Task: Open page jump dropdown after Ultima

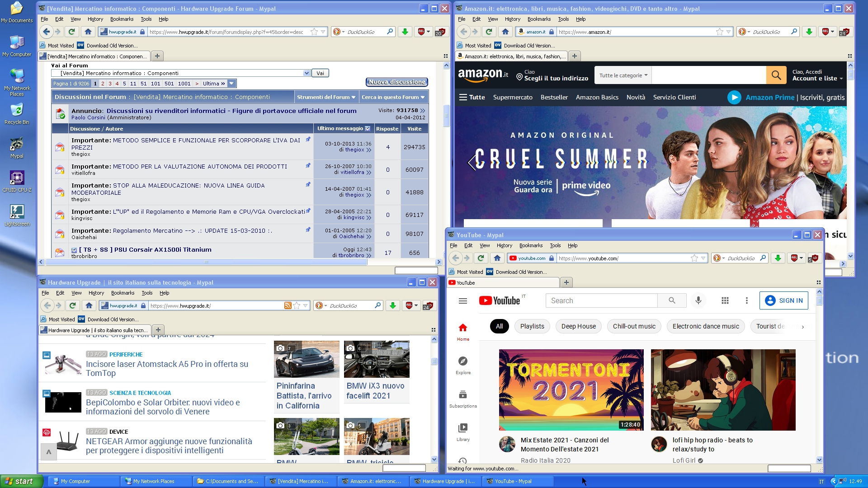Action: [232, 84]
